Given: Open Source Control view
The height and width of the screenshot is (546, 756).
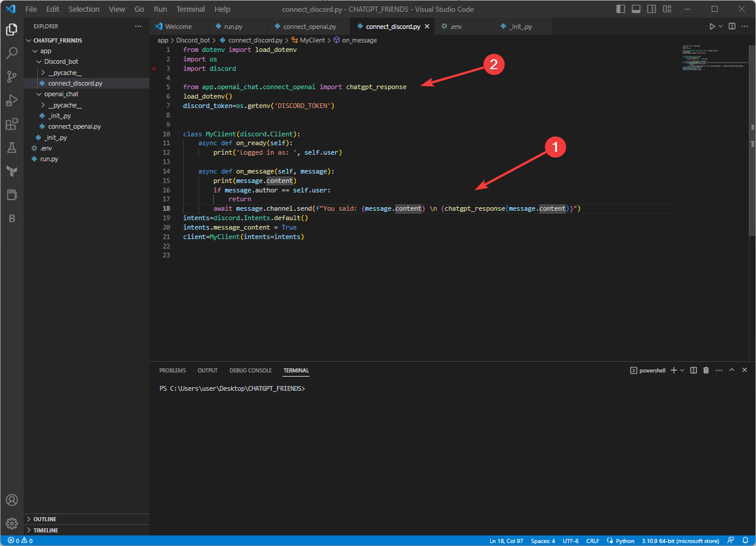Looking at the screenshot, I should point(12,77).
